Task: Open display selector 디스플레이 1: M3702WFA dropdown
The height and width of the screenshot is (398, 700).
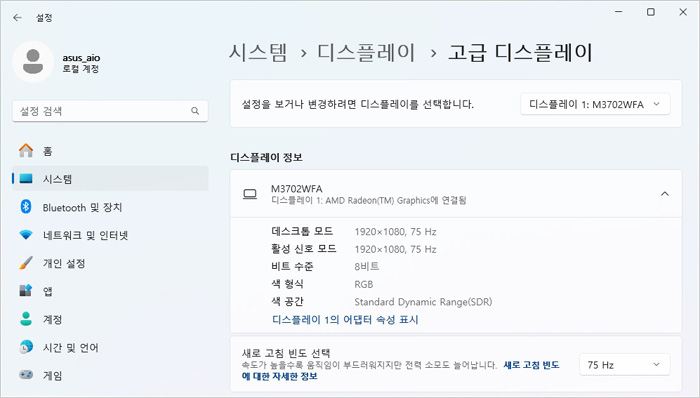Action: pyautogui.click(x=595, y=104)
